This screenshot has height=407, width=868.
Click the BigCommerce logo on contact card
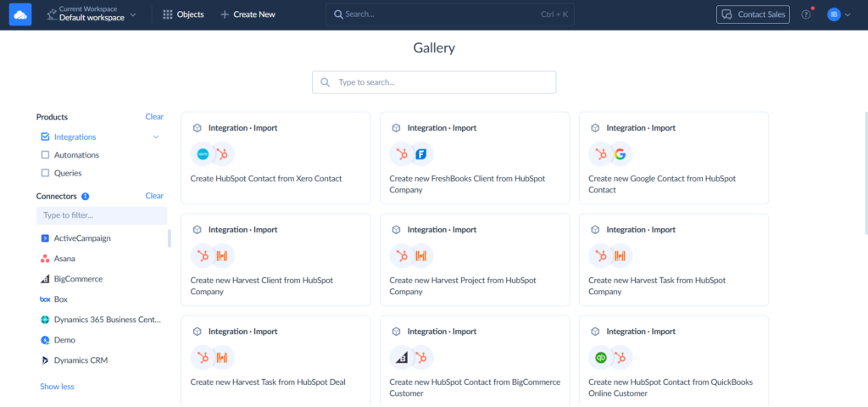click(401, 358)
